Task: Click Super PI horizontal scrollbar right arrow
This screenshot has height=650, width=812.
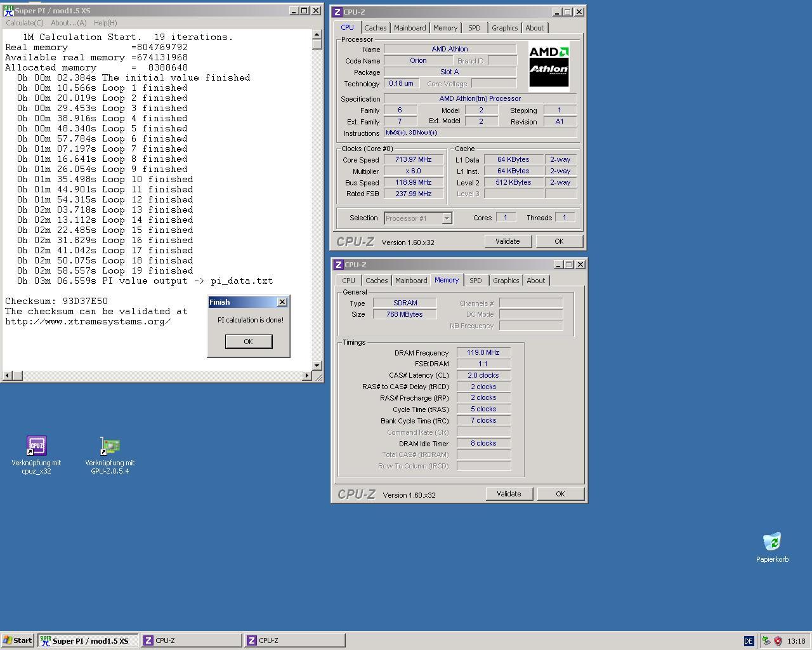Action: [x=307, y=375]
